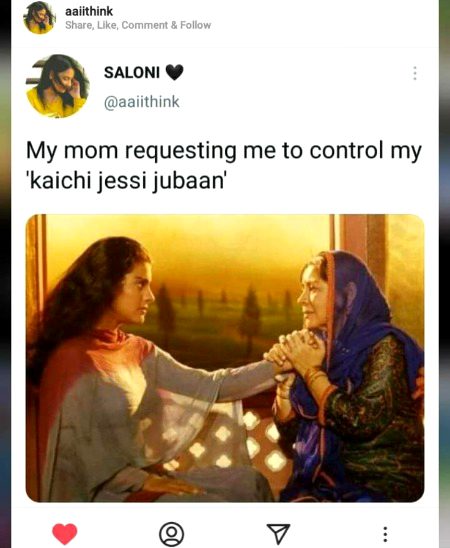Show tagged people via circled person icon
The image size is (450, 548).
(171, 534)
